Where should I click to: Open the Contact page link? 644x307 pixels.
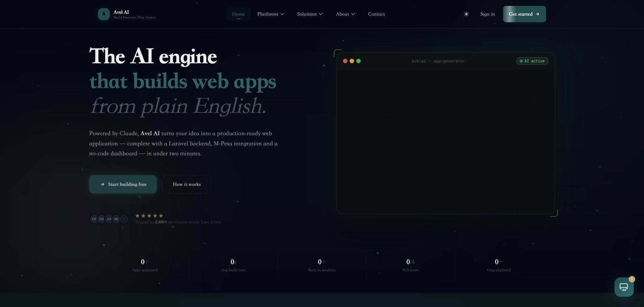pos(377,14)
